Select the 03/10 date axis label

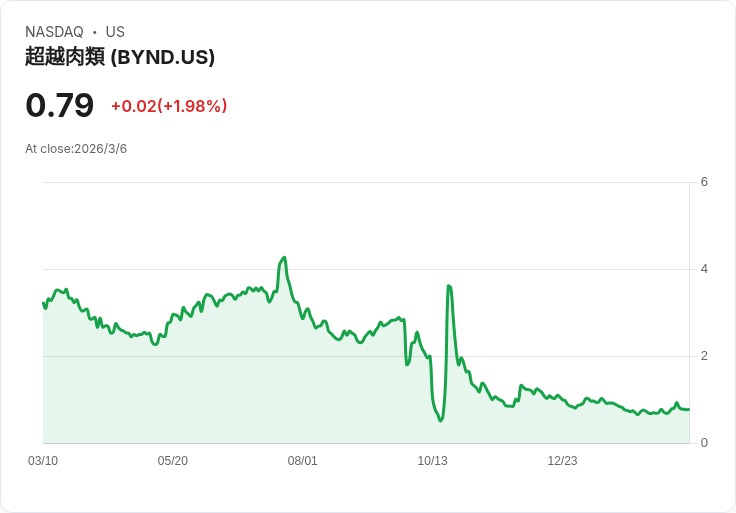(x=43, y=461)
